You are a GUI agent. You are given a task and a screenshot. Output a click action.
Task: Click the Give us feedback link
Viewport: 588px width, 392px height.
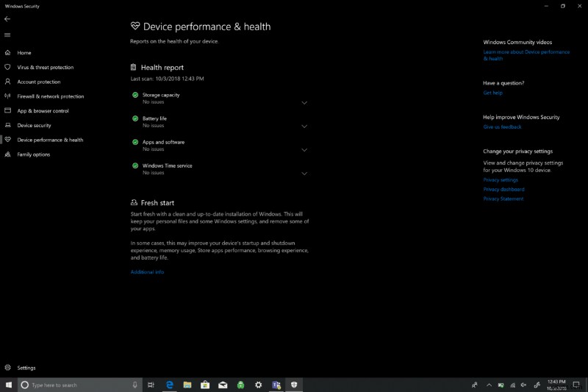(502, 127)
